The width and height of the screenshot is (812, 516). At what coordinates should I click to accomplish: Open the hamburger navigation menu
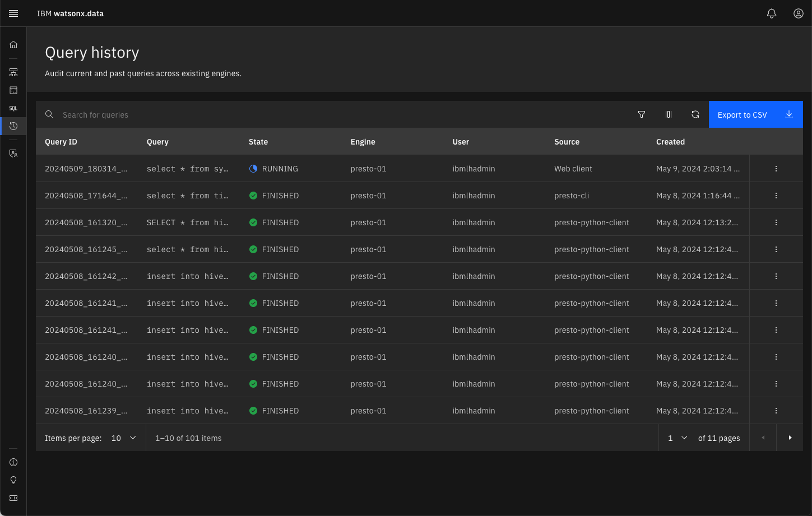13,13
